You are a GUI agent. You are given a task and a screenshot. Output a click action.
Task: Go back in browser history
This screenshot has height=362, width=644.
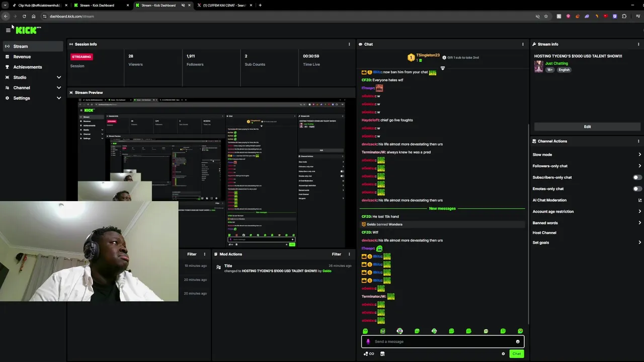point(6,16)
